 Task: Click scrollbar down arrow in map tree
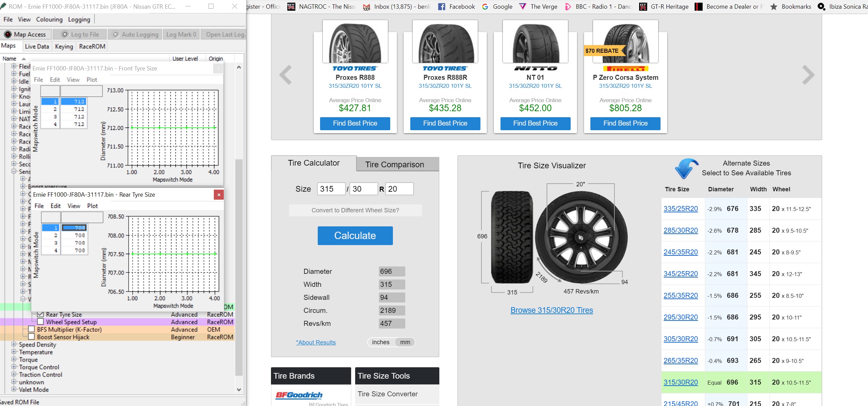pos(239,390)
